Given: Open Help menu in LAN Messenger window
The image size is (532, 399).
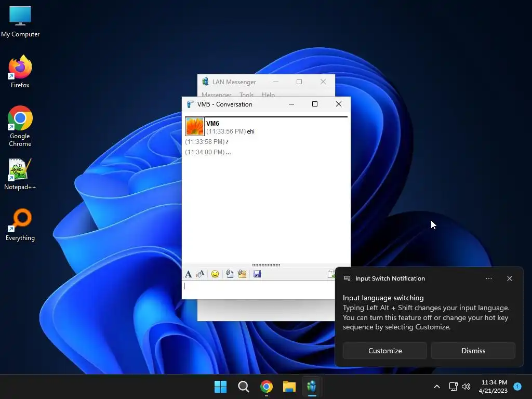Looking at the screenshot, I should pyautogui.click(x=269, y=95).
